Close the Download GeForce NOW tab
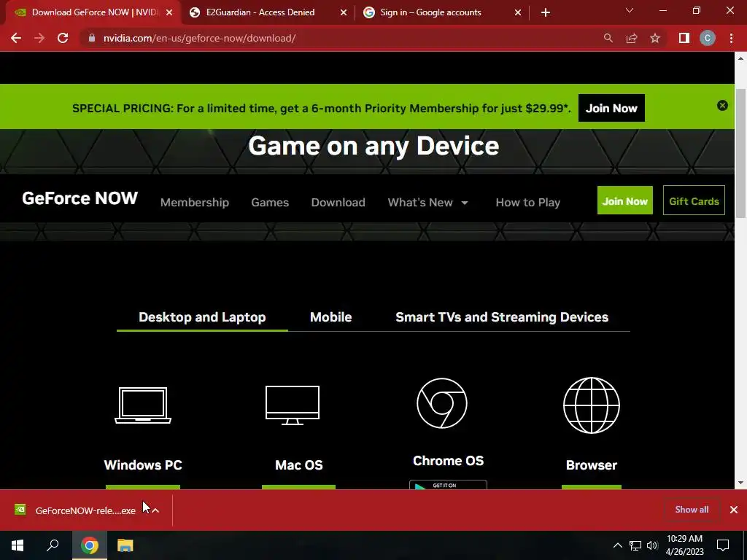Viewport: 747px width, 560px height. [x=169, y=13]
